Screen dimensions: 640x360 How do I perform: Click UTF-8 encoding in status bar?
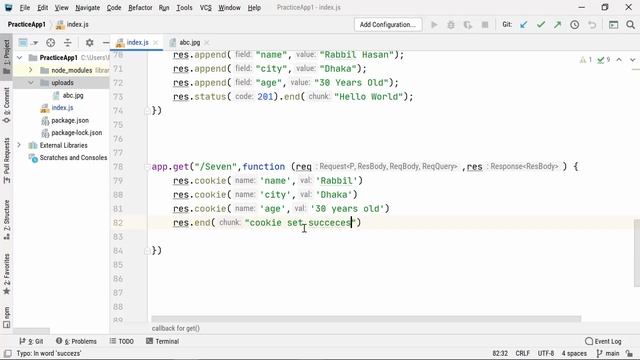546,353
